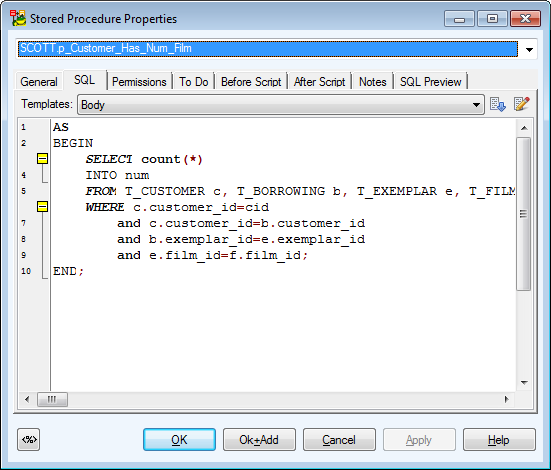Collapse the SELECT statement fold marker
Image resolution: width=551 pixels, height=470 pixels.
(43, 159)
